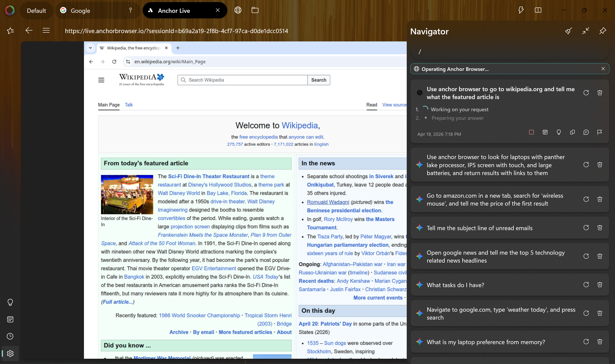Open the history clock icon in the left sidebar
Viewport: 615px width, 364px height.
[x=10, y=336]
